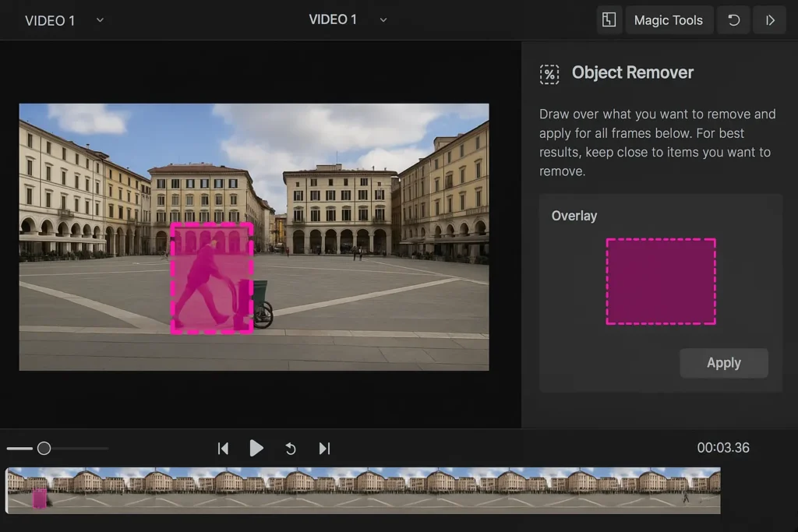The width and height of the screenshot is (798, 532).
Task: Skip to the next frame
Action: click(325, 449)
